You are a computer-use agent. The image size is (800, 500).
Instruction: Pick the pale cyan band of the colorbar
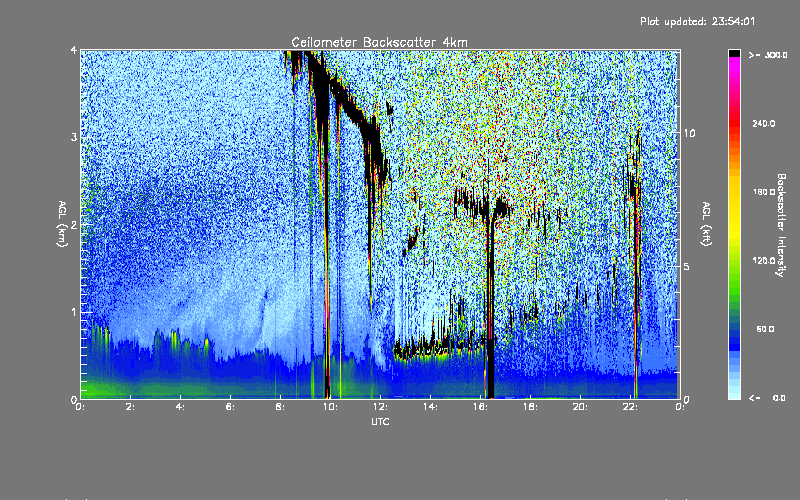[x=734, y=390]
